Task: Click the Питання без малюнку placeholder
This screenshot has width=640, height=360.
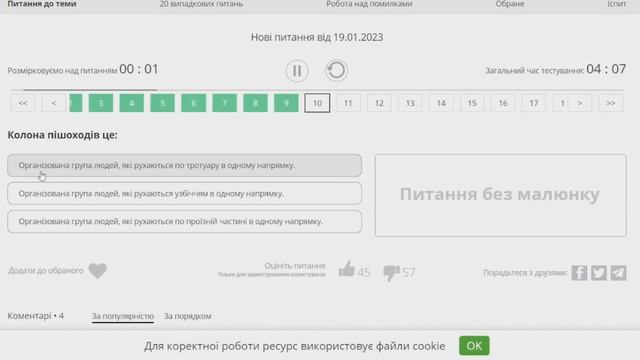Action: coord(500,195)
